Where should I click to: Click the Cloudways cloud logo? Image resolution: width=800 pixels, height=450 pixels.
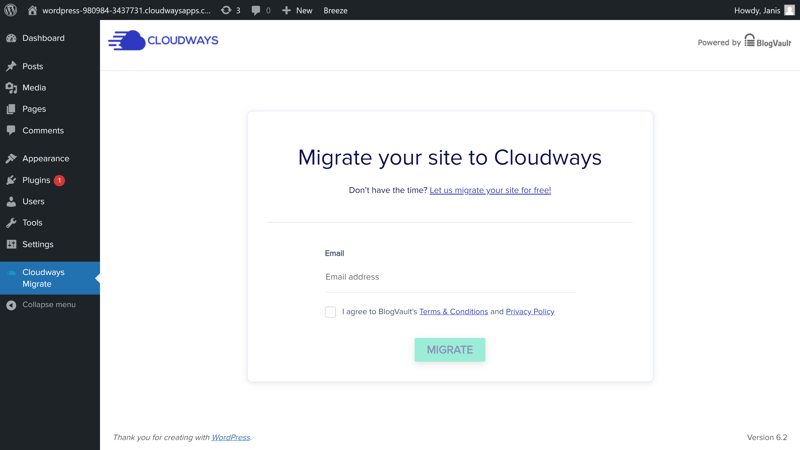coord(127,41)
